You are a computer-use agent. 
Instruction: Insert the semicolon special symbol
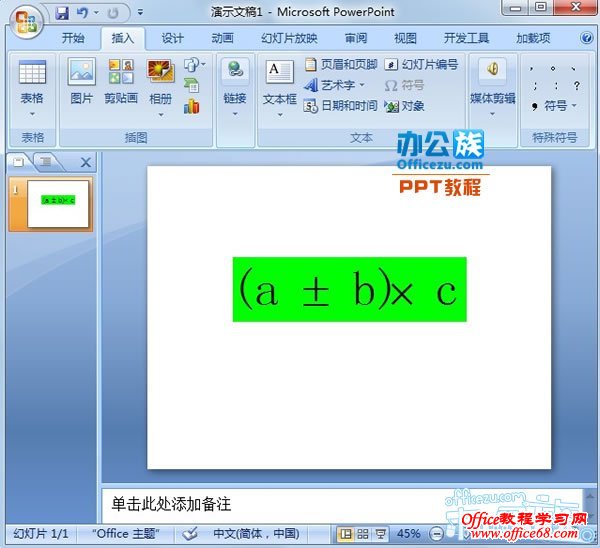coord(535,86)
